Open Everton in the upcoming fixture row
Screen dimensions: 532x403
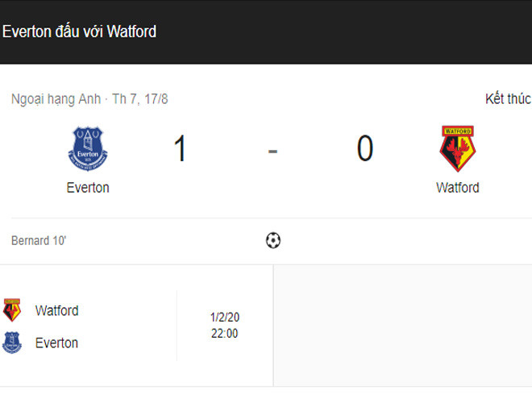56,343
